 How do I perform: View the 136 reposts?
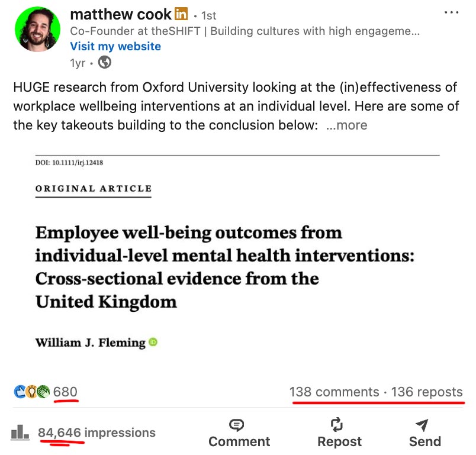coord(427,392)
